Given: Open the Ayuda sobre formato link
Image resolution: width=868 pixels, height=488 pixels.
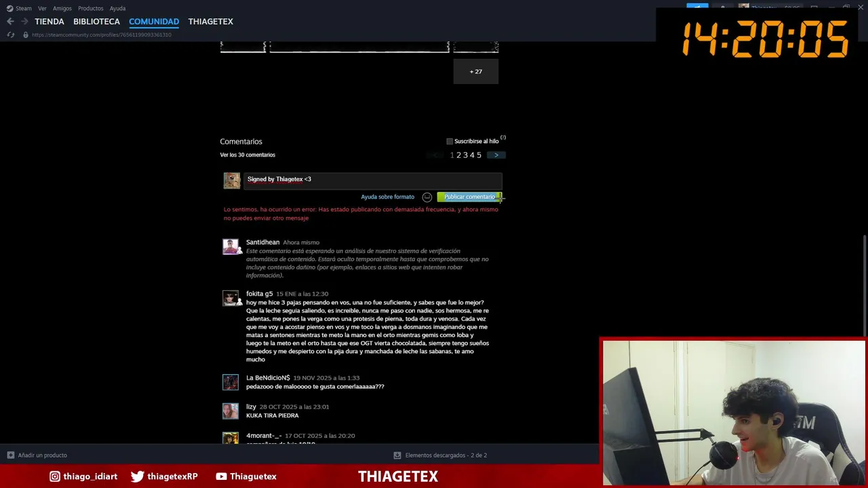Looking at the screenshot, I should [x=387, y=197].
